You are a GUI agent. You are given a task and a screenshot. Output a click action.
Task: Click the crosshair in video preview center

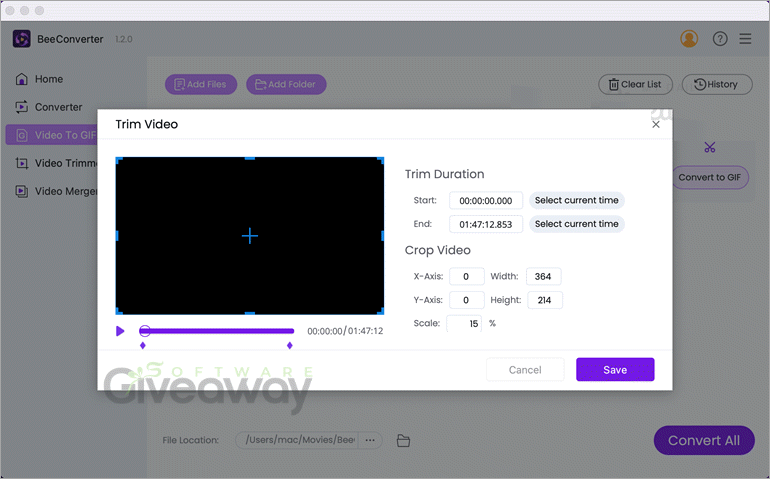(x=250, y=236)
